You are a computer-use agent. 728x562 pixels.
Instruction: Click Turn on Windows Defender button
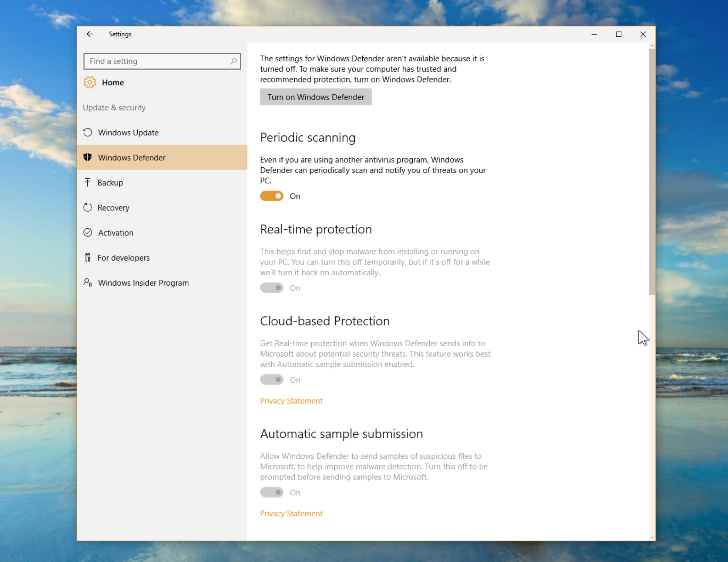pos(316,97)
